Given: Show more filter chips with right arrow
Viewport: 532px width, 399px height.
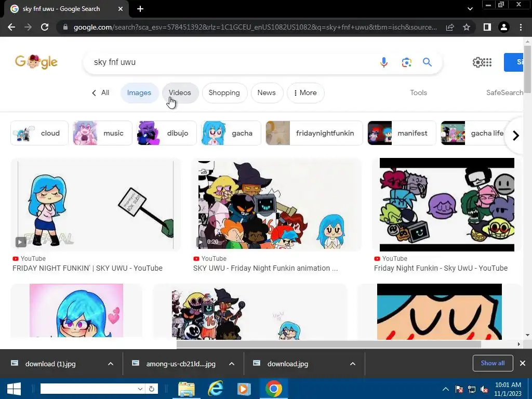Looking at the screenshot, I should [x=515, y=136].
